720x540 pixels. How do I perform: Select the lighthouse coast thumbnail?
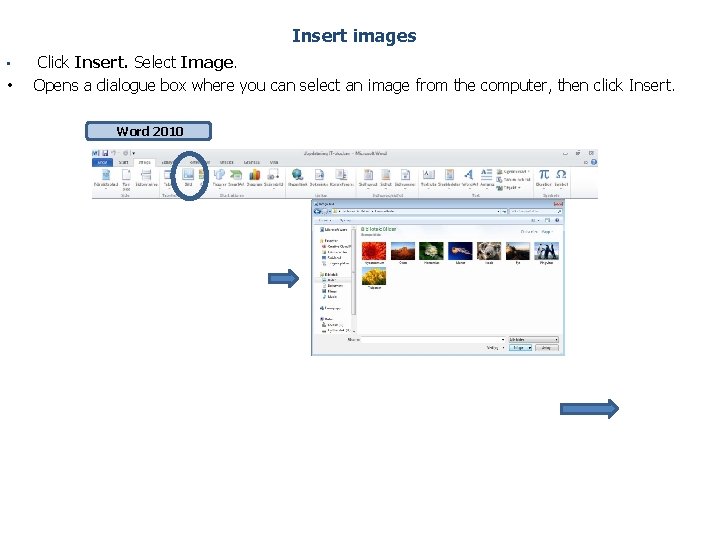(518, 251)
